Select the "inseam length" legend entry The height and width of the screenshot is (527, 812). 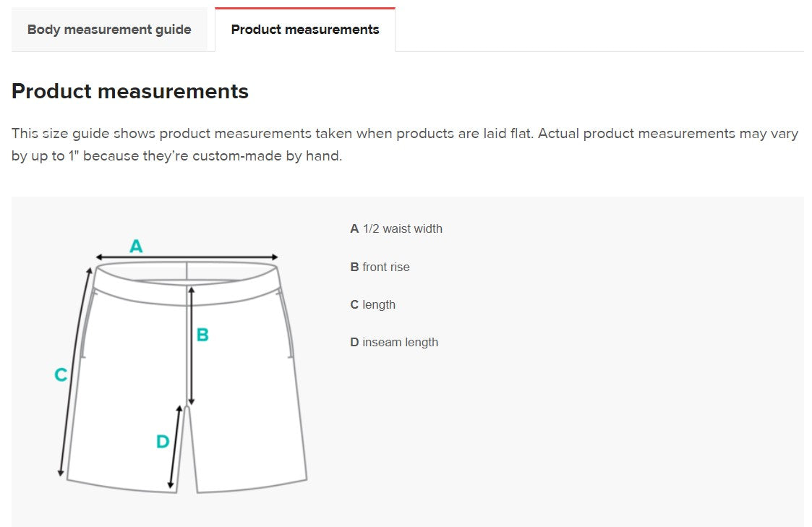pyautogui.click(x=394, y=342)
